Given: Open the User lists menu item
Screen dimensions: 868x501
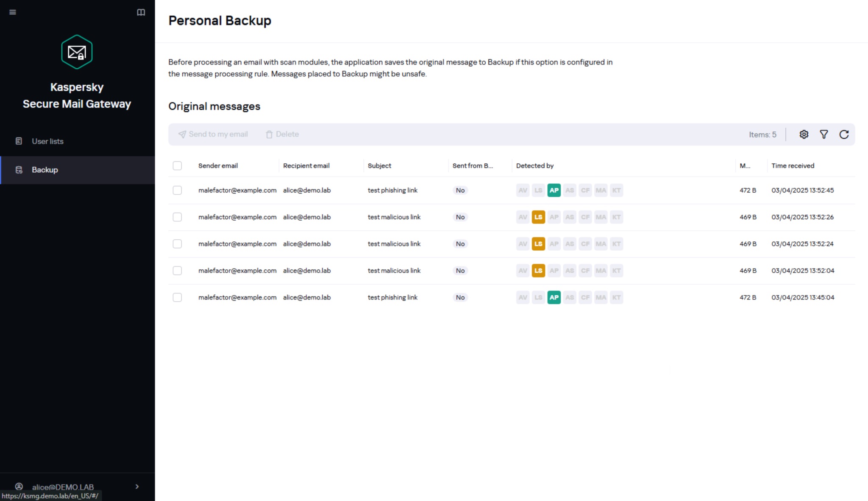Looking at the screenshot, I should point(47,141).
